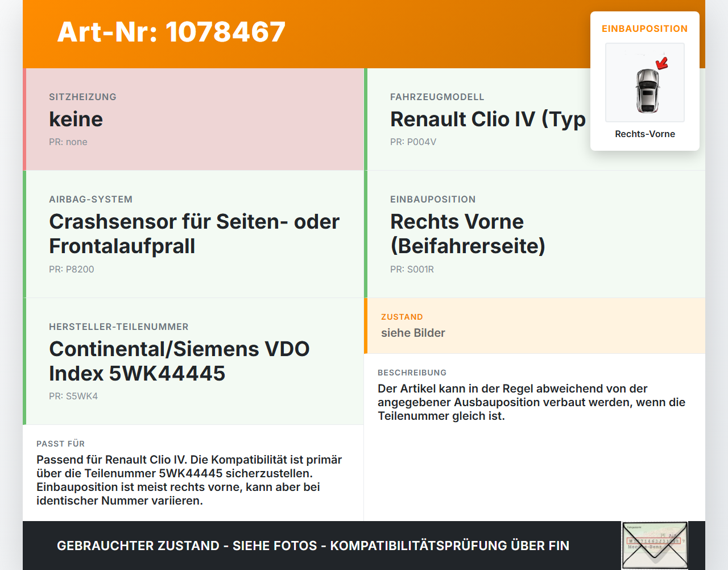
Task: Select 'Crashsensor für Seiten- oder Frontalaufprall'
Action: pyautogui.click(x=194, y=234)
